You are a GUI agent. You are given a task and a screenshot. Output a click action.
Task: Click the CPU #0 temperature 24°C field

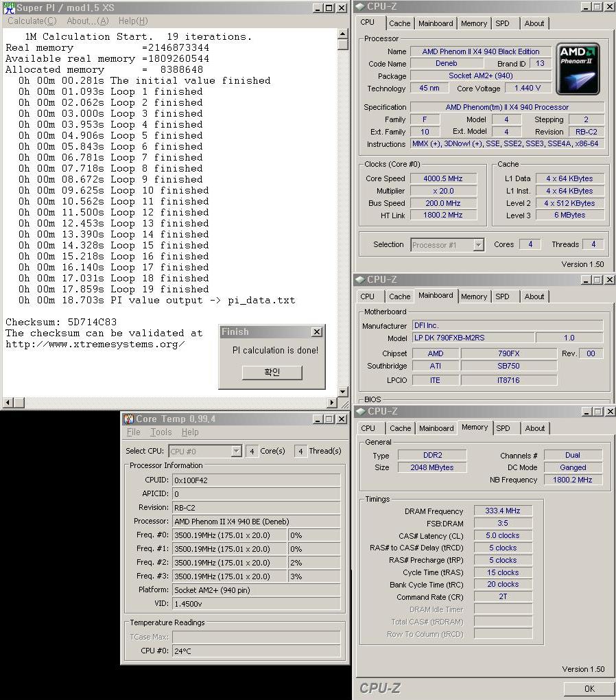click(x=257, y=651)
